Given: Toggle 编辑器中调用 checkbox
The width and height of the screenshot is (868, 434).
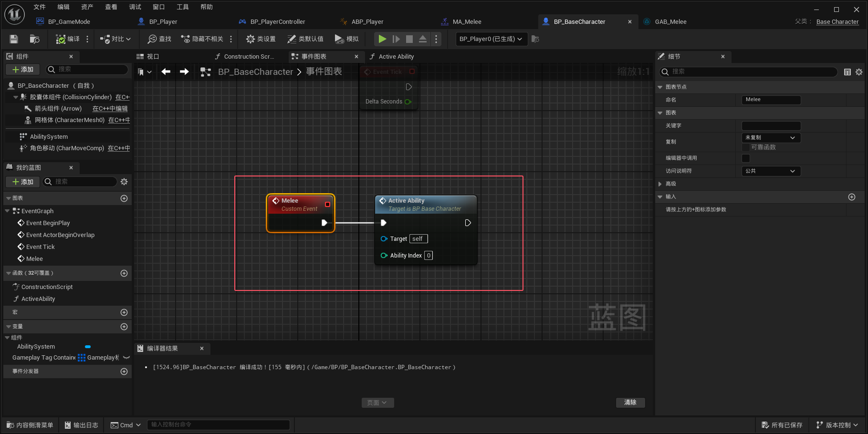Looking at the screenshot, I should [x=746, y=158].
